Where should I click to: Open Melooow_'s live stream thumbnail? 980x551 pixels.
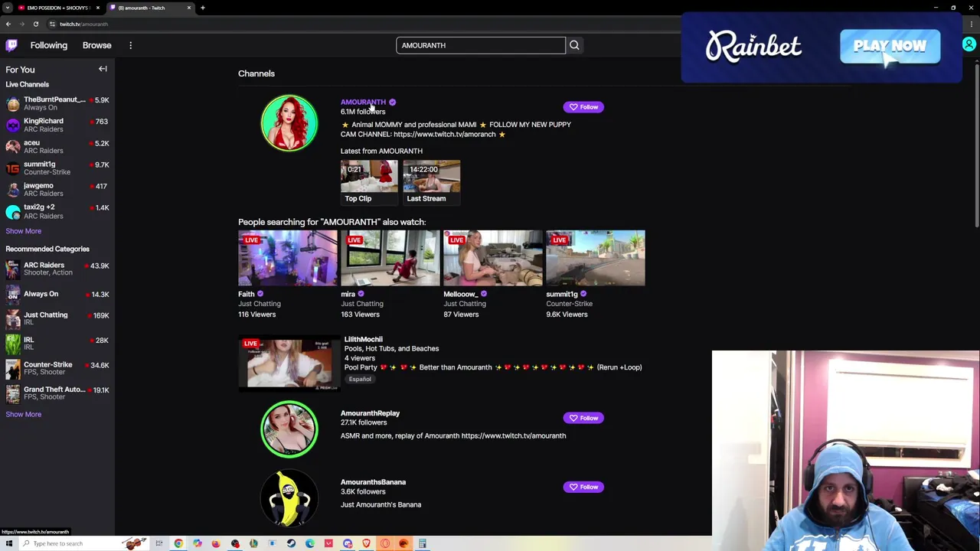click(x=493, y=258)
